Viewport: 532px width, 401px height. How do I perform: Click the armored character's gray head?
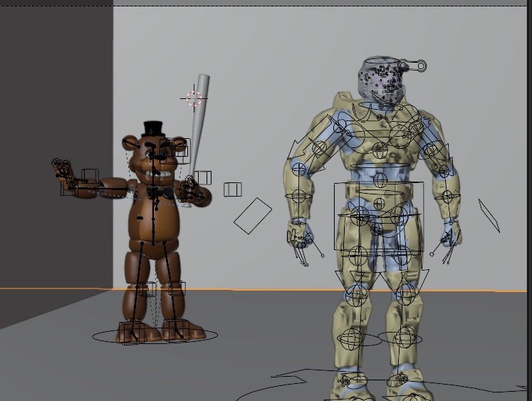pyautogui.click(x=381, y=80)
